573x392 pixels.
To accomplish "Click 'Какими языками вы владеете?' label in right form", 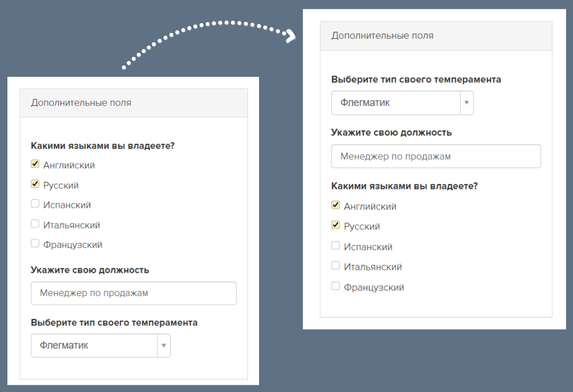I will pos(404,186).
